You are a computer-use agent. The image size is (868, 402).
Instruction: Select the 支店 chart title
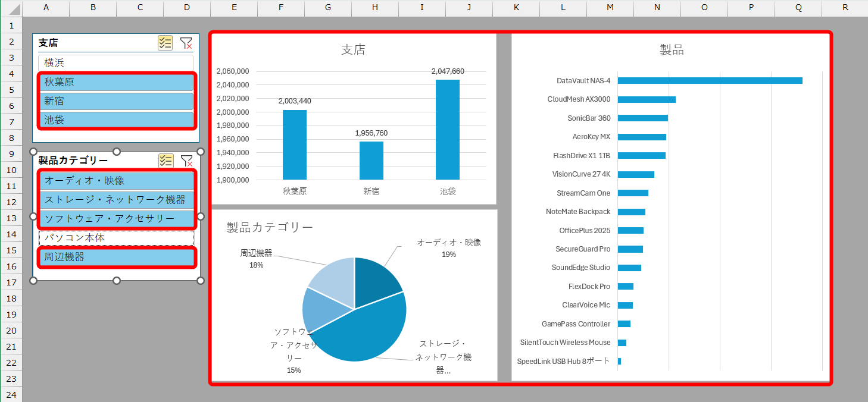click(354, 50)
